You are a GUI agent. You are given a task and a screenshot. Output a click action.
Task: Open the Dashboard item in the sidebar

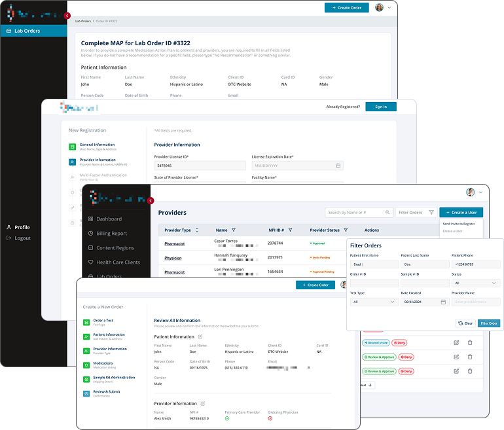[109, 219]
